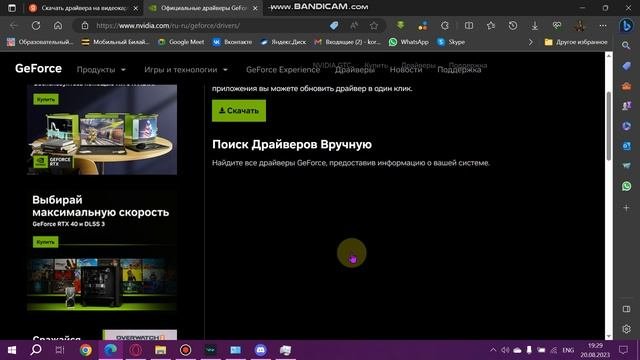640x360 pixels.
Task: Click the gaming PC banner image
Action: tap(102, 284)
